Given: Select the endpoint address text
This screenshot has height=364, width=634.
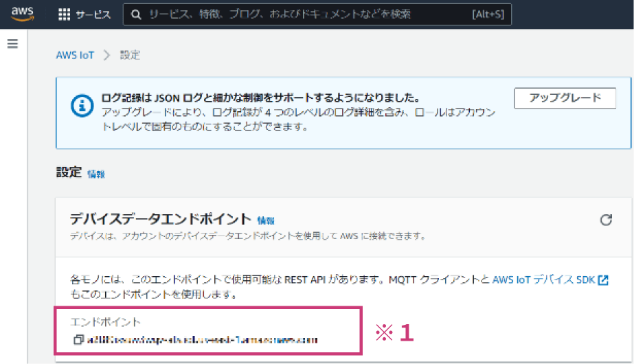Looking at the screenshot, I should [x=202, y=340].
